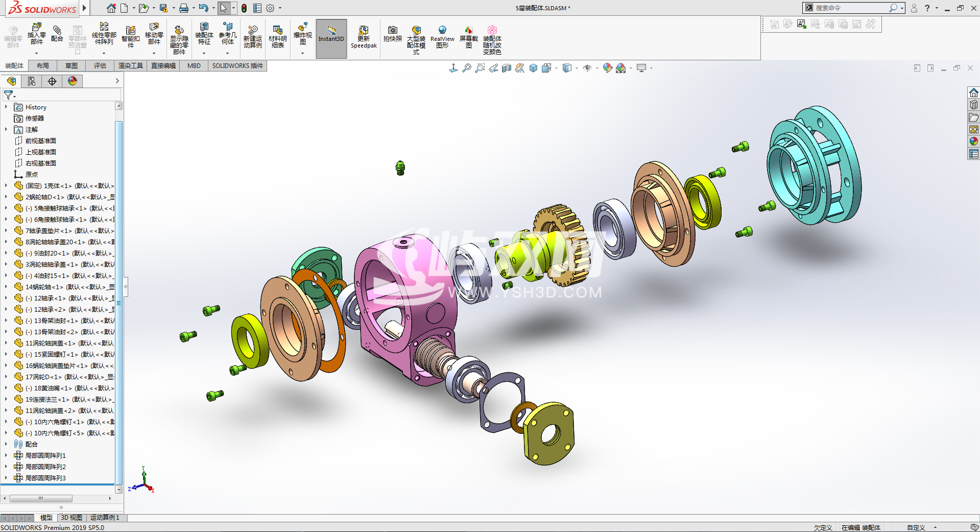This screenshot has width=980, height=532.
Task: Switch to the MBD ribbon tab
Action: pos(194,65)
